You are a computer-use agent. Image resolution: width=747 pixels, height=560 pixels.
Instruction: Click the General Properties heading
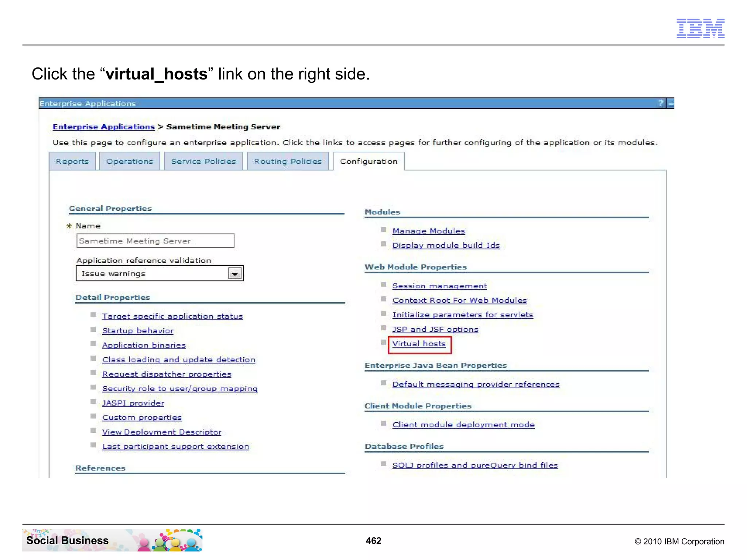click(x=110, y=209)
